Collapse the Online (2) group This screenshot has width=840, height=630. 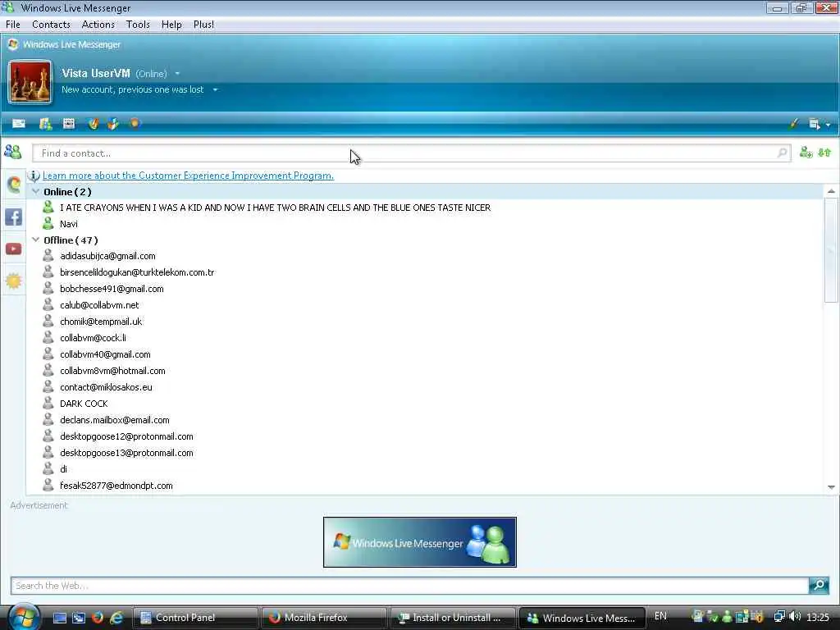[36, 191]
